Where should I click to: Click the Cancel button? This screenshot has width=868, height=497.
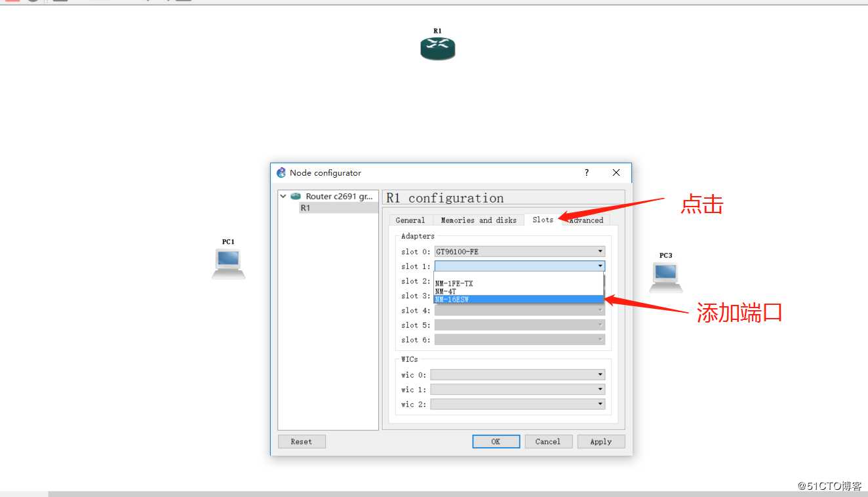(549, 441)
